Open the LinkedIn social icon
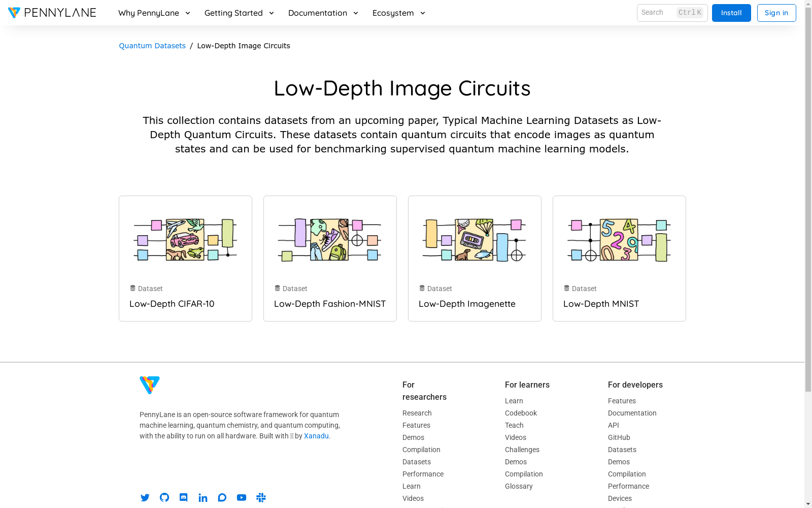This screenshot has width=812, height=508. (x=203, y=498)
